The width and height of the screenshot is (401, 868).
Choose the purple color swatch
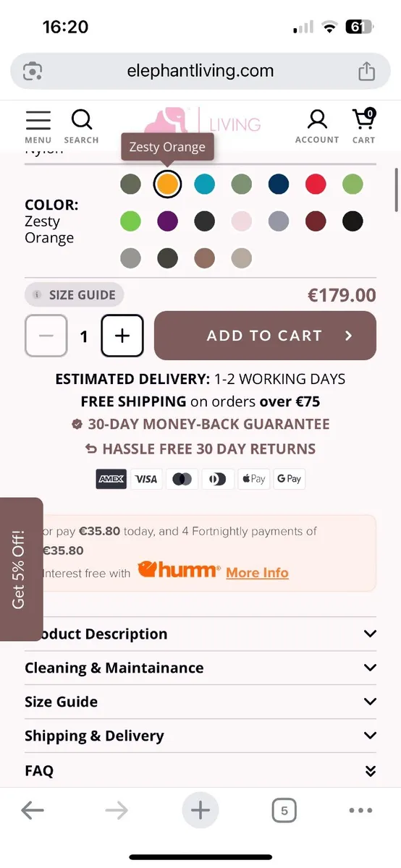167,221
